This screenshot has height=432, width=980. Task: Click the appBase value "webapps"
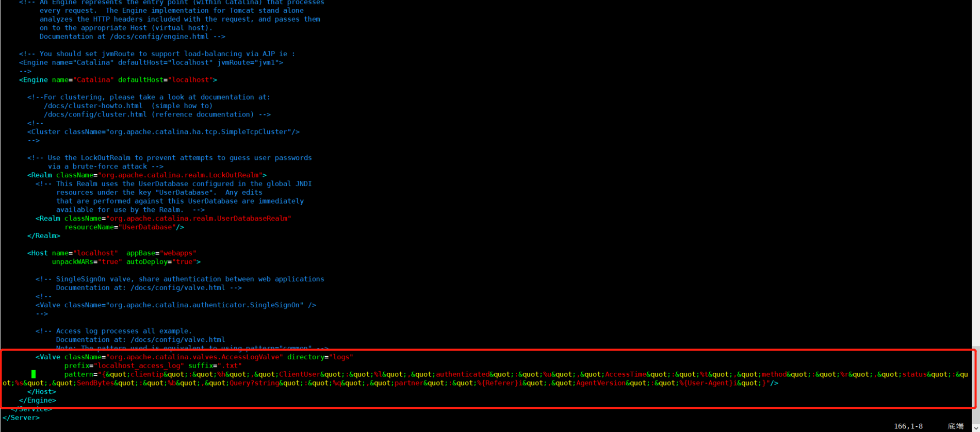tap(178, 253)
